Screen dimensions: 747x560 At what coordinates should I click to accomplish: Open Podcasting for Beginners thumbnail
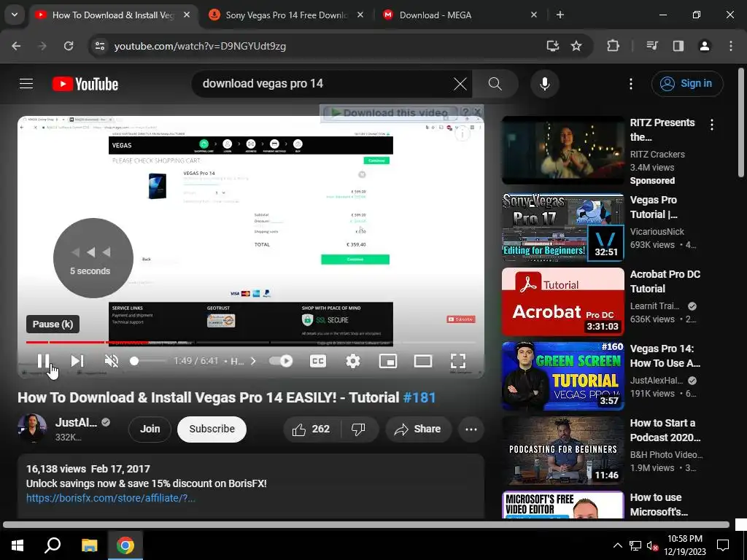point(562,450)
